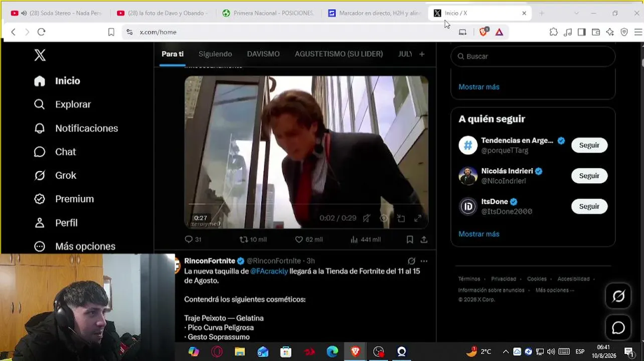Reply to the tweet with 31 comments
The height and width of the screenshot is (361, 644).
coord(193,240)
